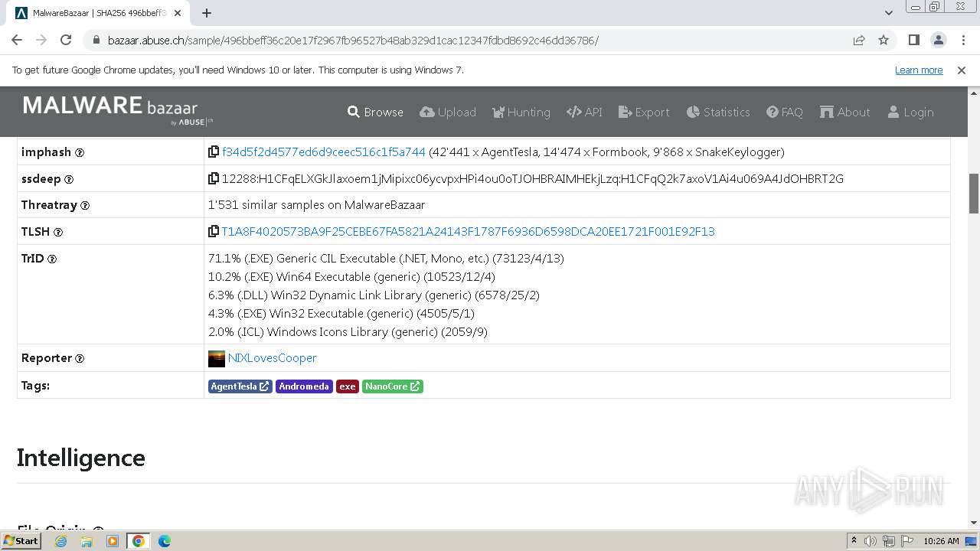The height and width of the screenshot is (551, 980).
Task: Open the Login menu item
Action: (910, 112)
